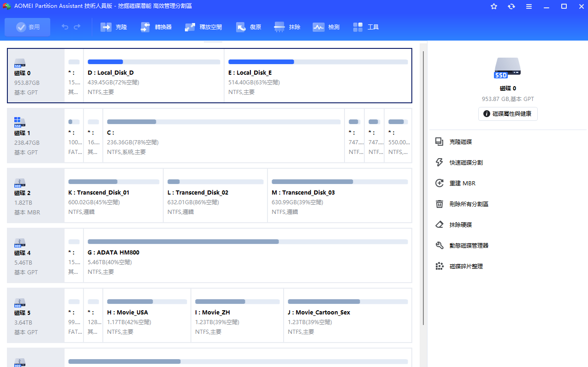Select the HDD icon of 磁碟 2
This screenshot has width=588, height=367.
[20, 183]
